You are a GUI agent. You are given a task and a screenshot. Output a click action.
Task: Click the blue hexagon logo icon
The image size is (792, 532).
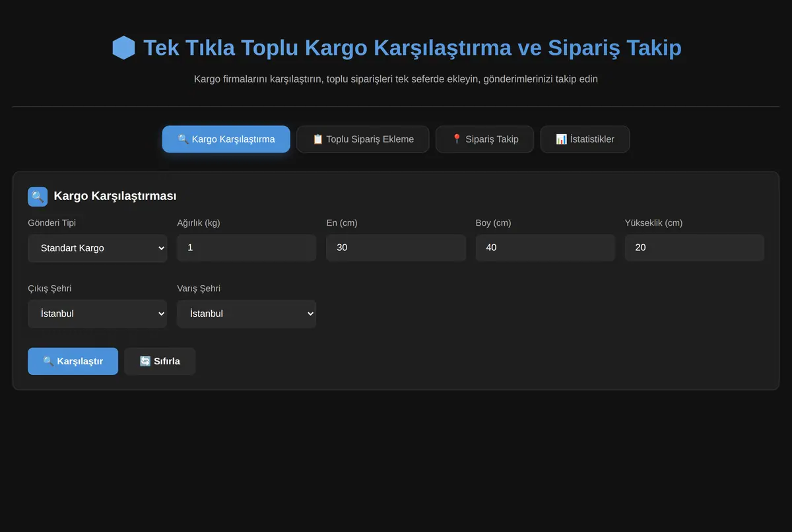[124, 48]
